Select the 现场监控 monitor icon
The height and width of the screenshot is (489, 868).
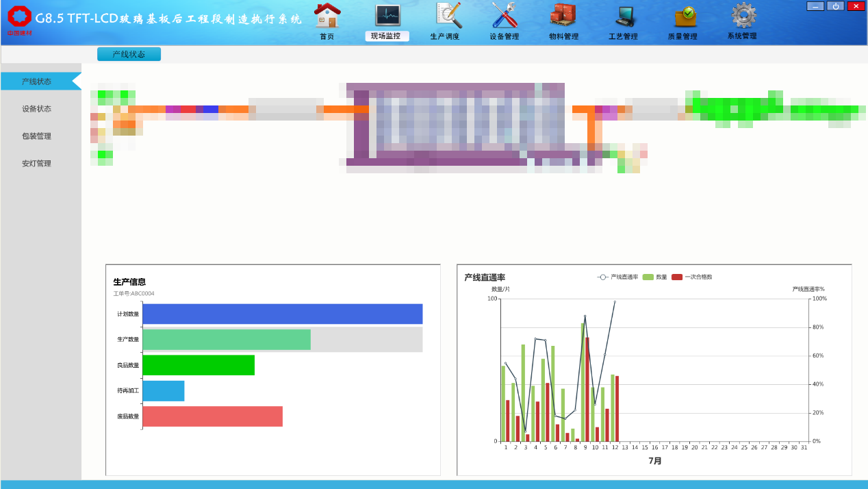(387, 15)
